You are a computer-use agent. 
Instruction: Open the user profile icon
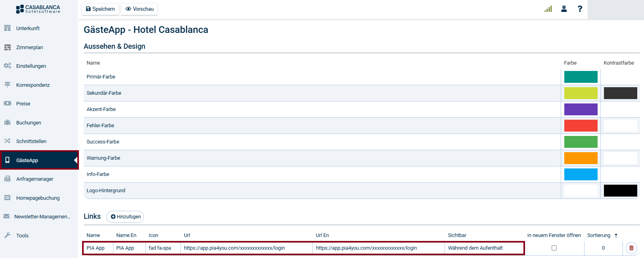[564, 9]
